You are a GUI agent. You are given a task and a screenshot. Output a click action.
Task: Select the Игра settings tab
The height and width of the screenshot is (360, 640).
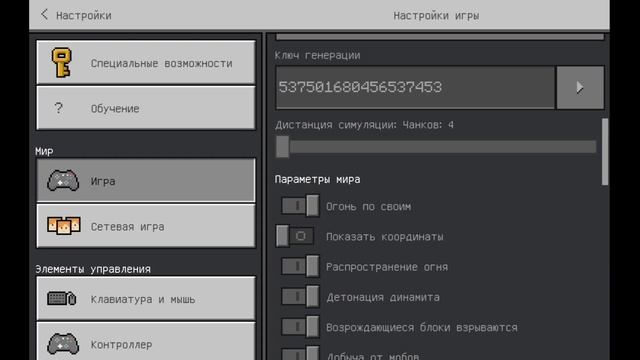tap(146, 180)
